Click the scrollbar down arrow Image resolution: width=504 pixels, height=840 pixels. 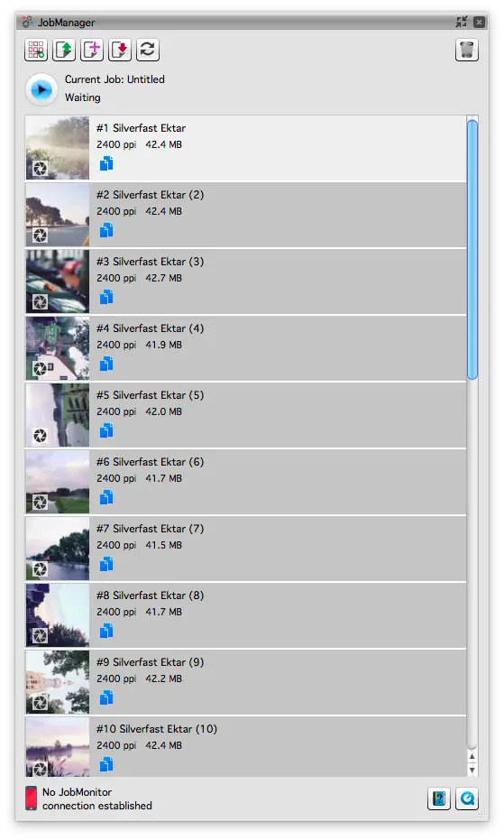point(472,770)
